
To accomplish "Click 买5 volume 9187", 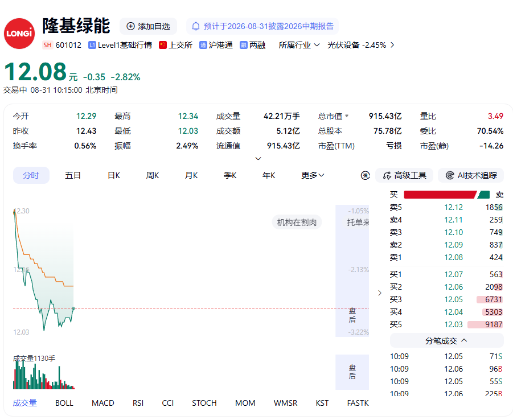I will (494, 325).
